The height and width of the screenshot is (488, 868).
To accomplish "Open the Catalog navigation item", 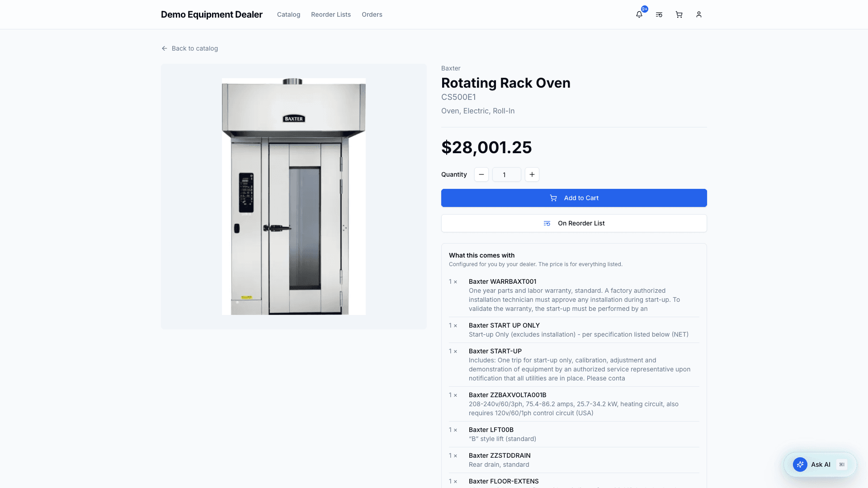I will pos(288,14).
